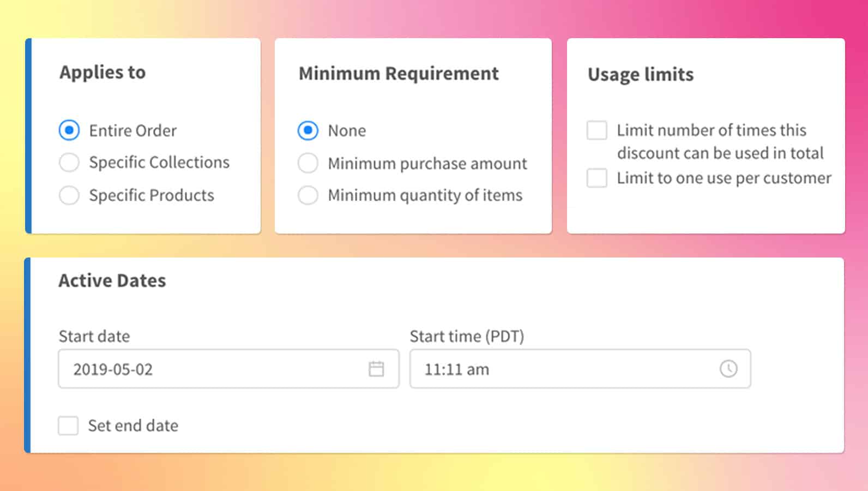868x491 pixels.
Task: Select None under Minimum Requirement
Action: pos(308,130)
